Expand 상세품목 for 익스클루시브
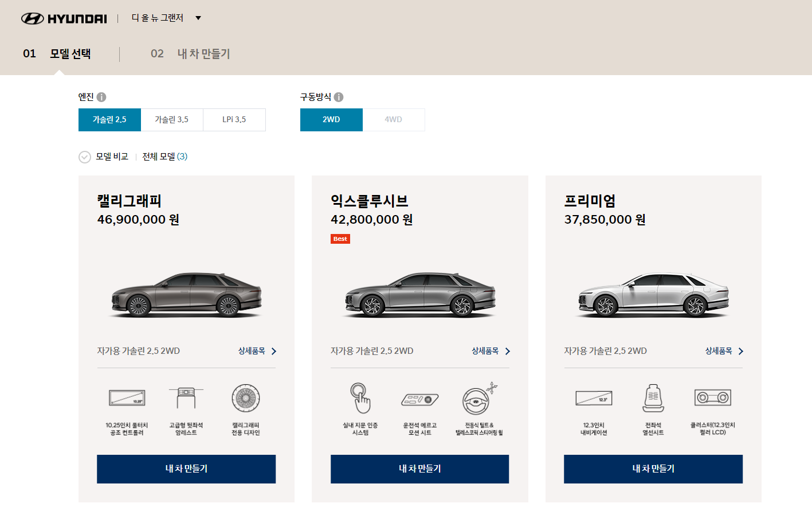 491,351
